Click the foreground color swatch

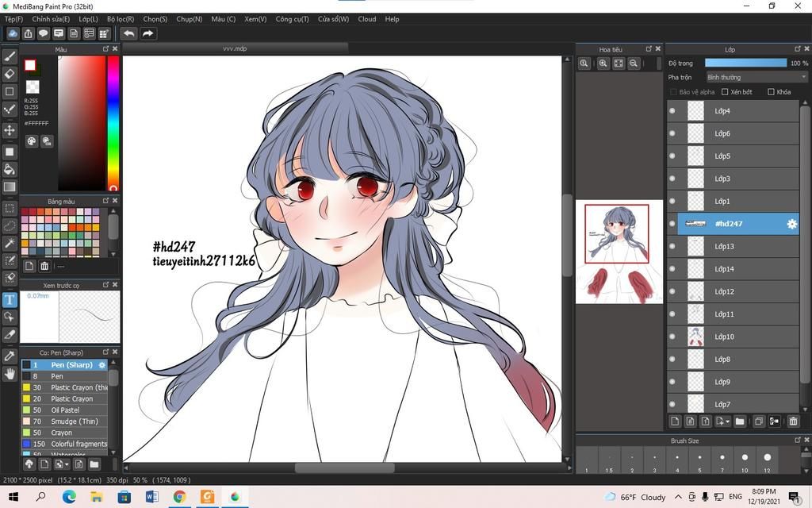[x=30, y=65]
